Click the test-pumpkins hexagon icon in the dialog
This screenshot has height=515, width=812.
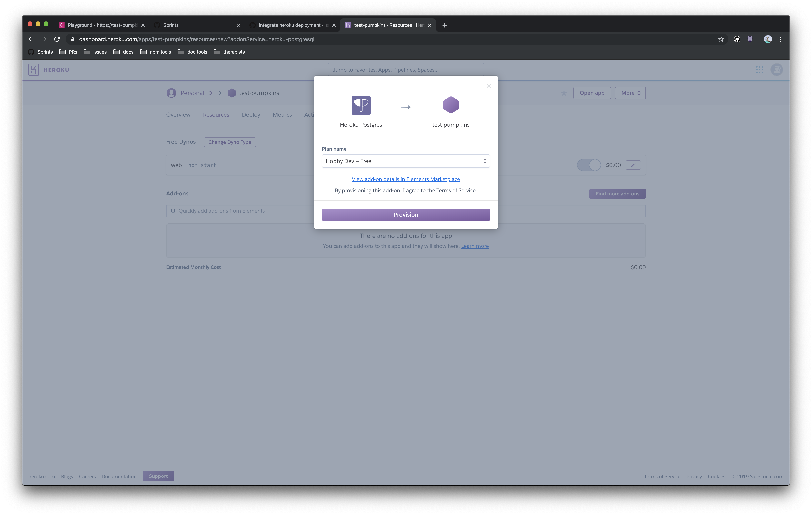coord(451,105)
